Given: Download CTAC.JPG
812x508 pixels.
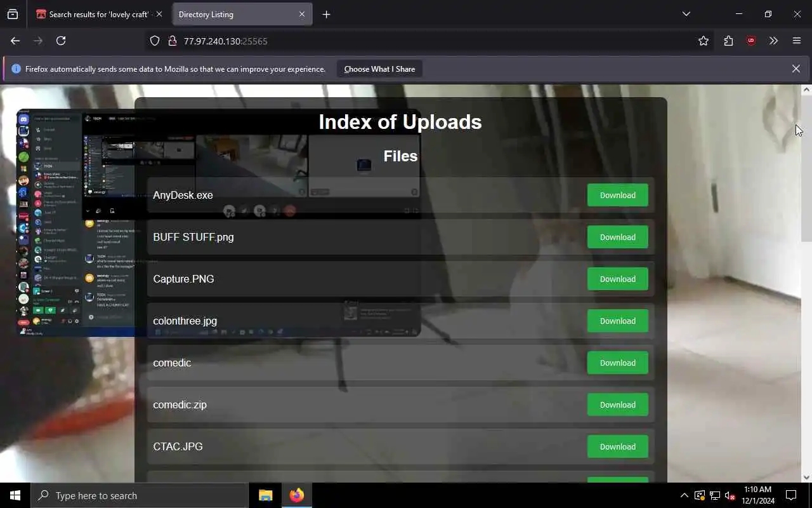Looking at the screenshot, I should click(x=617, y=446).
